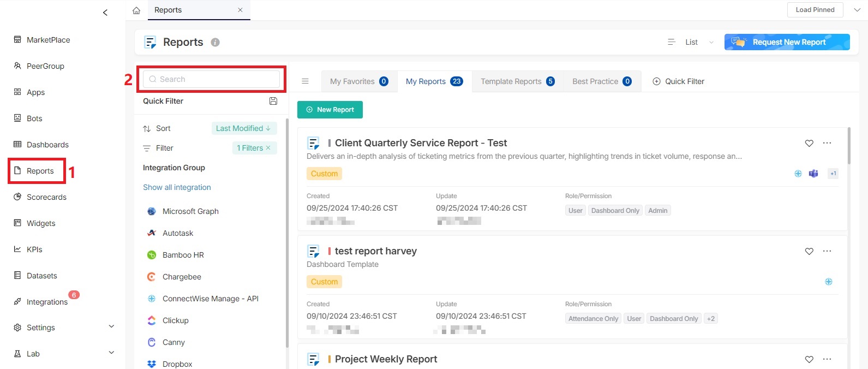Change the Last Modified sort order
Viewport: 868px width, 369px height.
click(243, 128)
